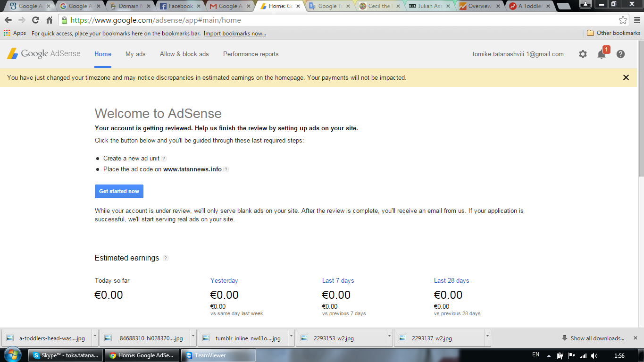Switch to the Domain browser tab
644x362 pixels.
point(128,6)
